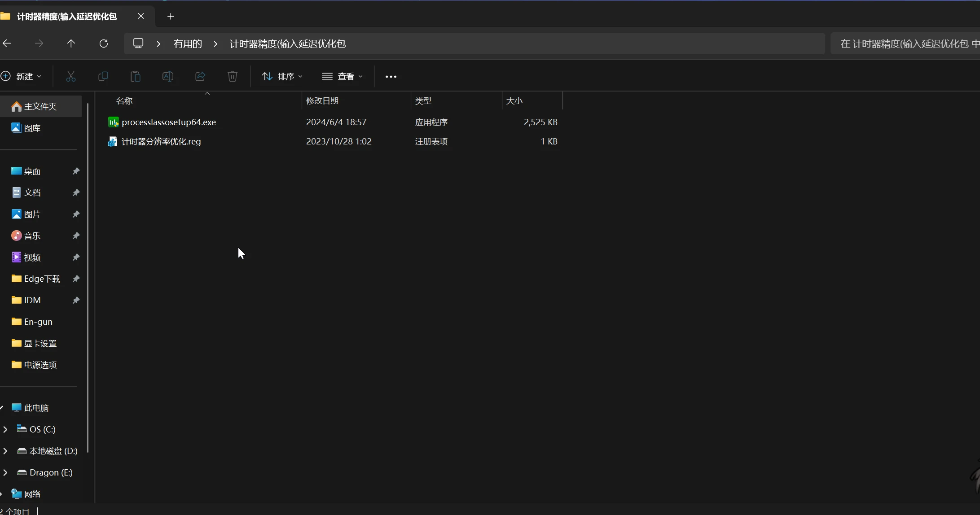980x515 pixels.
Task: Open the 排序 sort dropdown
Action: [282, 76]
